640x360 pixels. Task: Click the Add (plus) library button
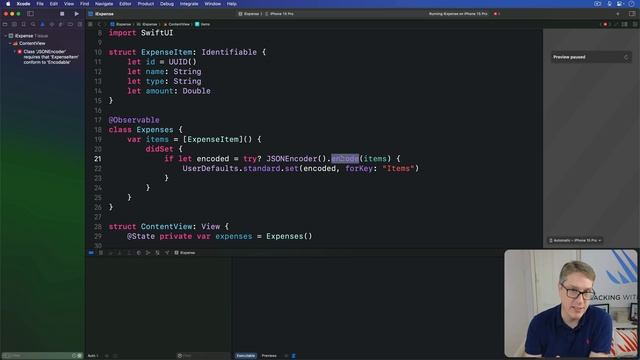[618, 14]
